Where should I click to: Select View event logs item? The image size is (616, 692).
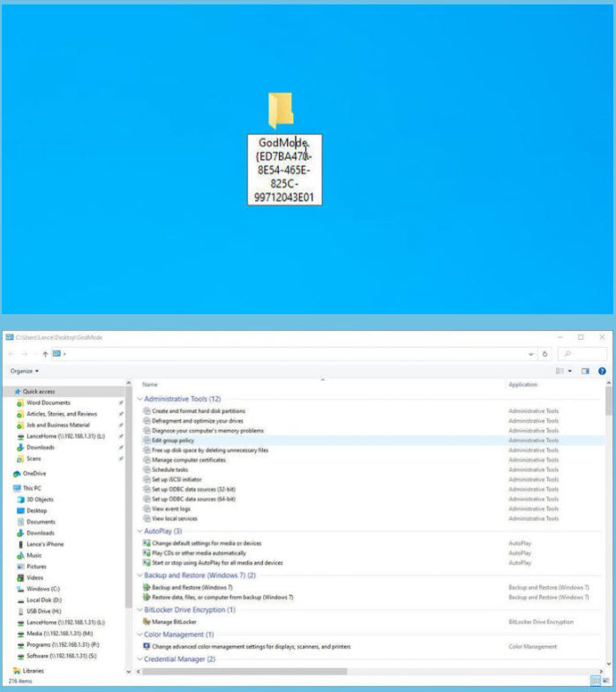(x=171, y=508)
